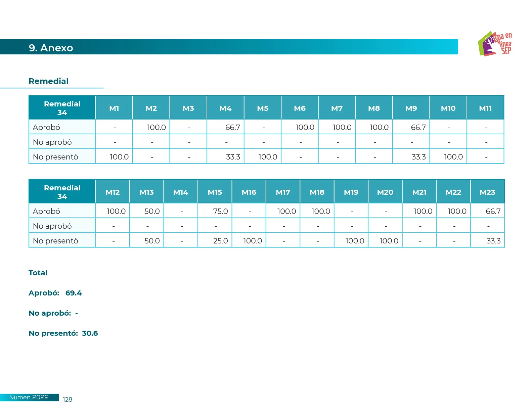Click the No presentó total 30.6
This screenshot has width=532, height=411.
click(90, 333)
